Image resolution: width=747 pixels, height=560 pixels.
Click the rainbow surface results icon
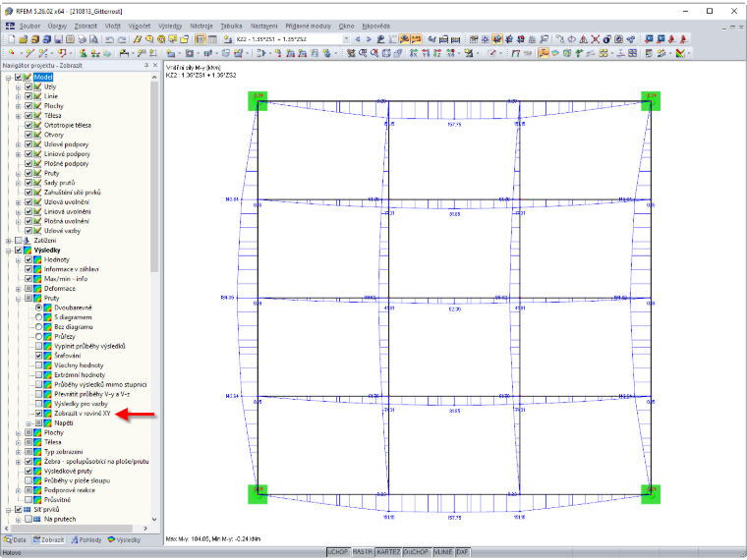(555, 53)
